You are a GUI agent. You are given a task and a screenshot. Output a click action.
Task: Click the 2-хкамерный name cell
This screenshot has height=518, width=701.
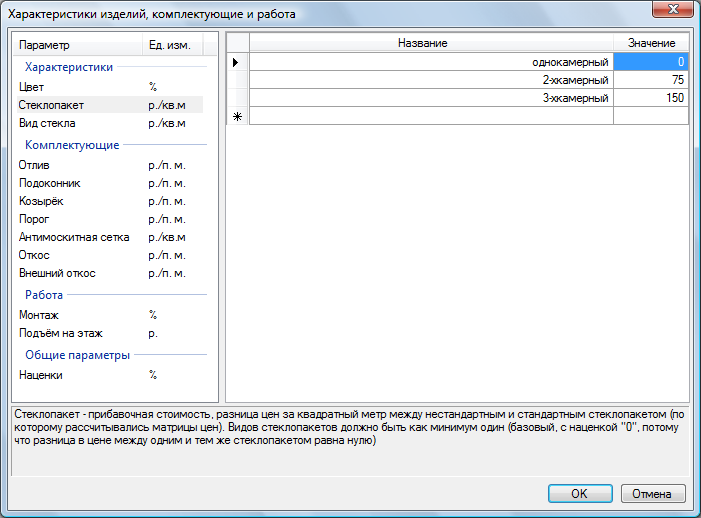tap(431, 80)
